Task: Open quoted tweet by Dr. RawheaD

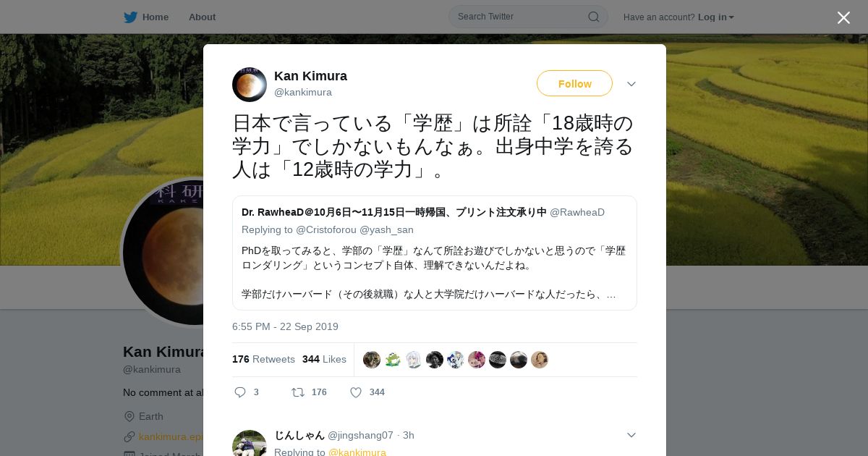Action: click(435, 253)
